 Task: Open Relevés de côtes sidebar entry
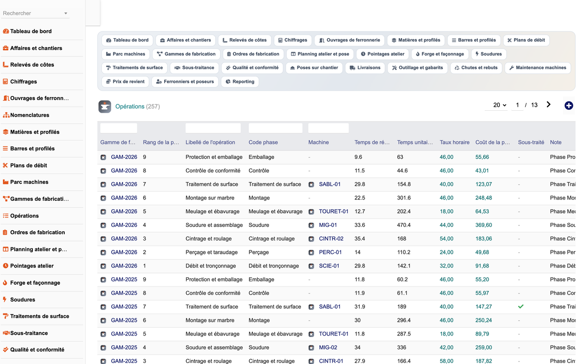point(32,65)
